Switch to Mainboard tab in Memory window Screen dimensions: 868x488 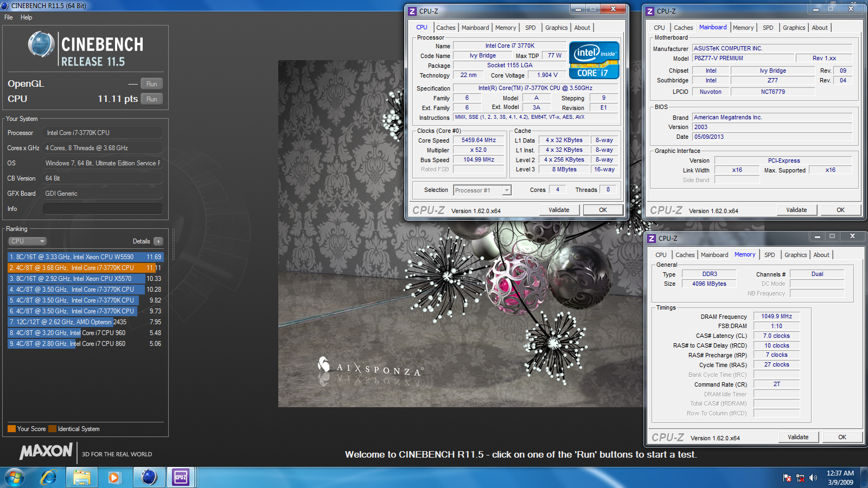(x=714, y=255)
